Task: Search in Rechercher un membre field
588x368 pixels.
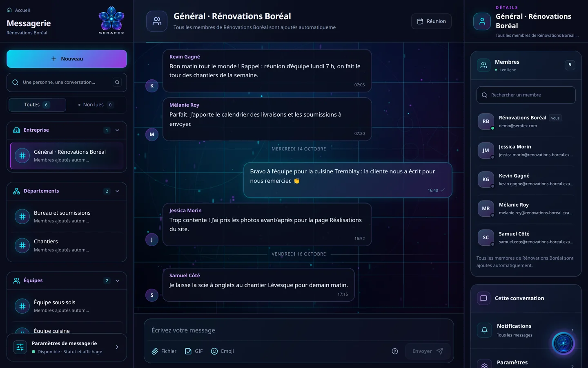Action: pyautogui.click(x=526, y=95)
